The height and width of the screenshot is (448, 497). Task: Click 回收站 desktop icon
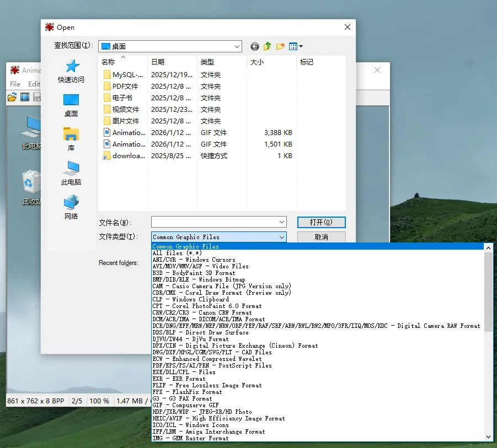point(31,188)
